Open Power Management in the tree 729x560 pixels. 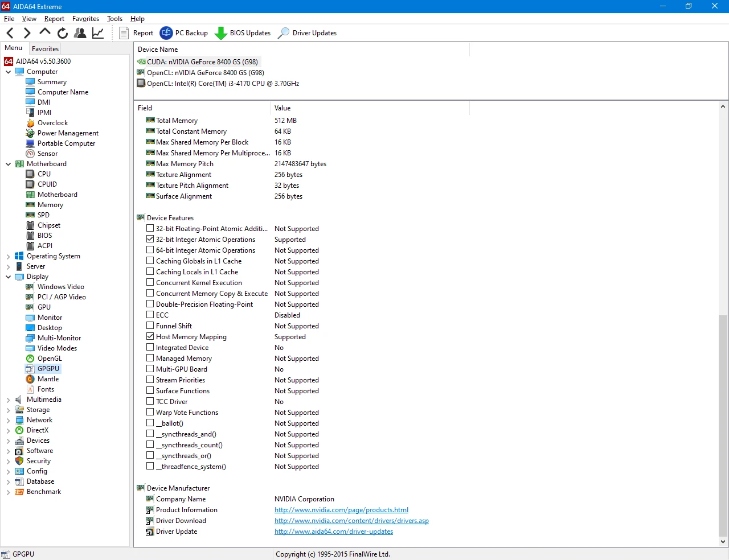pos(68,133)
